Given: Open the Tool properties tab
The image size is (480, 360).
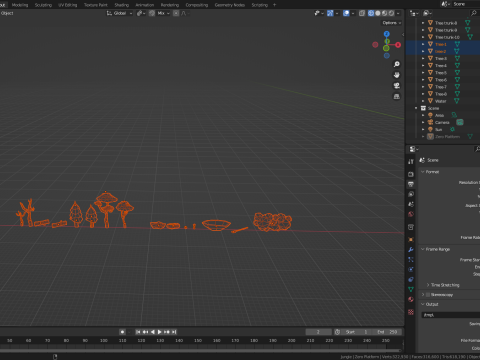Looking at the screenshot, I should [x=411, y=162].
